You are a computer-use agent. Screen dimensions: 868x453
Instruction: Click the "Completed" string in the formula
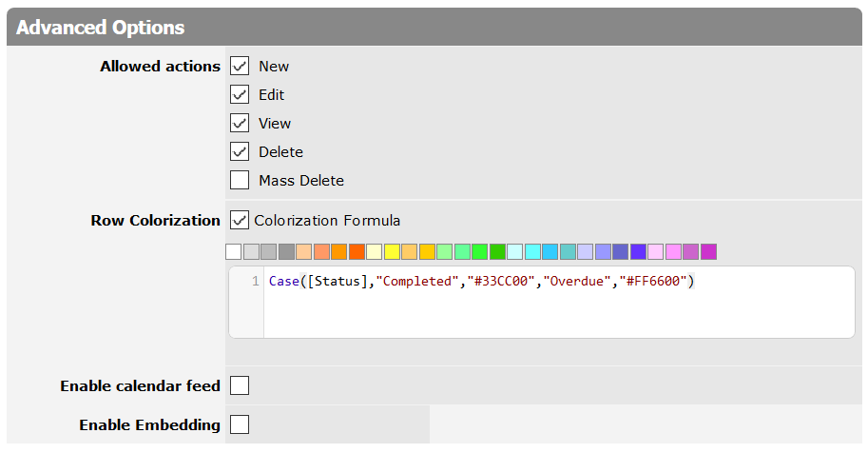[417, 281]
